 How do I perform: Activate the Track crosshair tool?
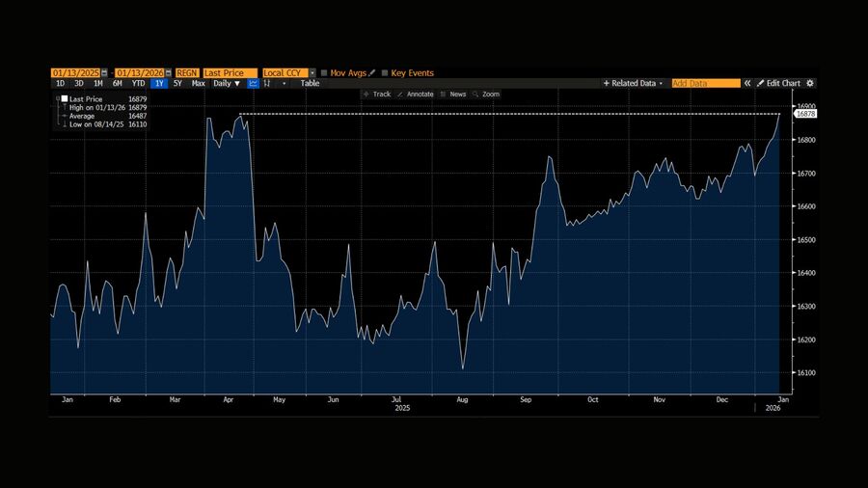pyautogui.click(x=376, y=95)
